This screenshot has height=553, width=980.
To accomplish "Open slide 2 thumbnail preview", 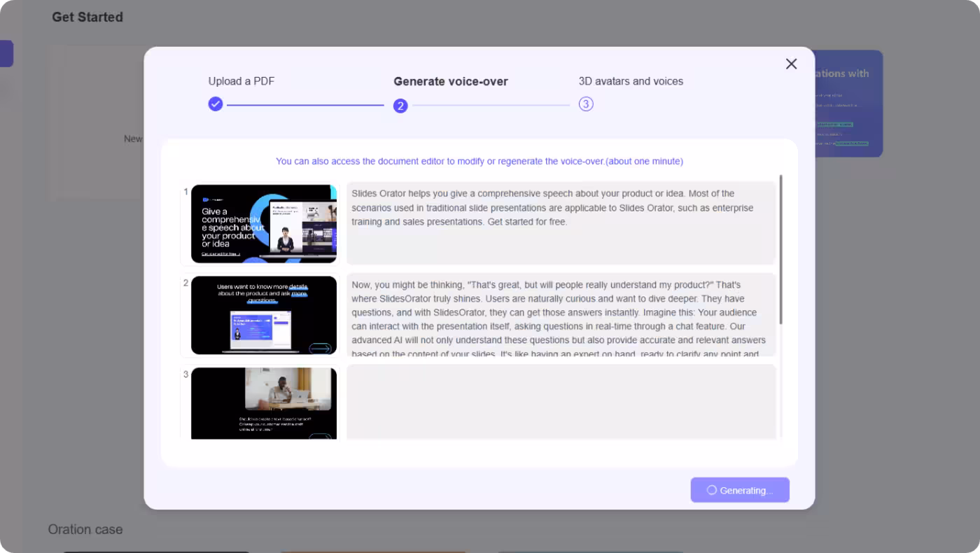I will point(264,315).
